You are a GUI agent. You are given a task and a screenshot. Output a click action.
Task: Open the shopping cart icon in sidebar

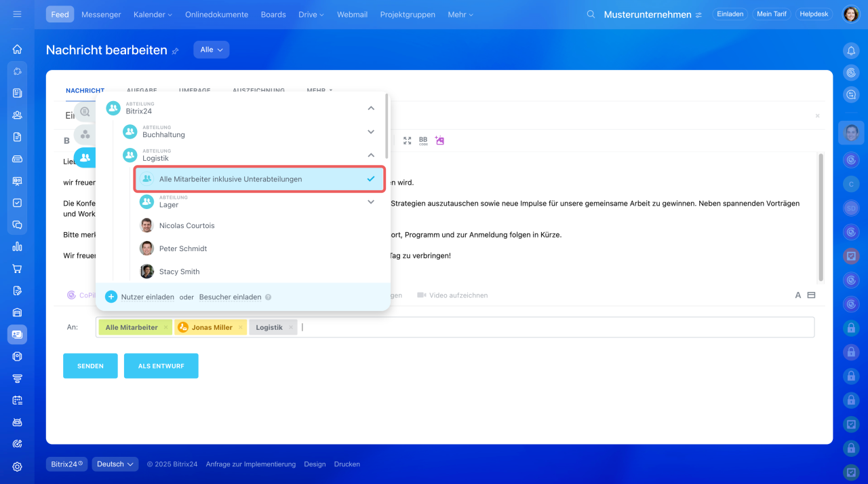(x=17, y=269)
